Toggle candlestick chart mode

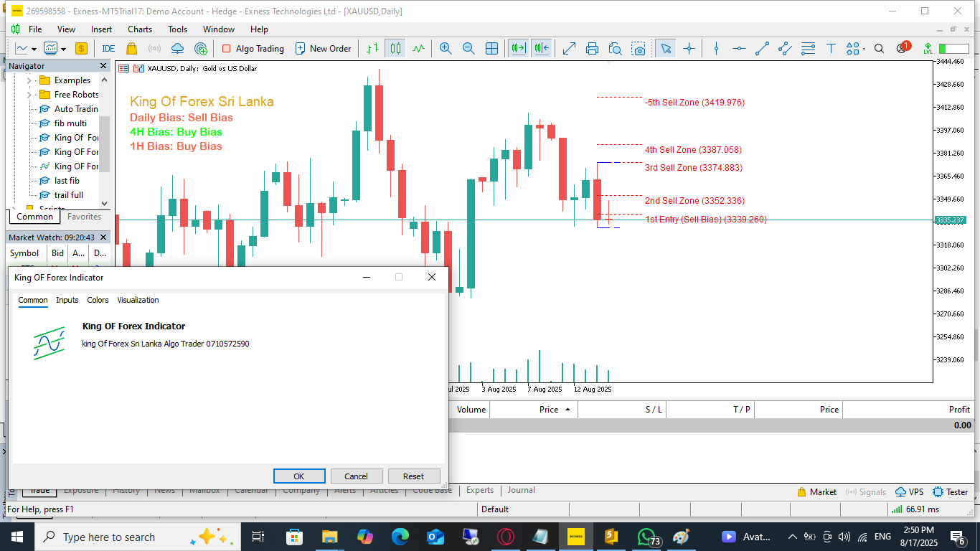click(x=395, y=49)
